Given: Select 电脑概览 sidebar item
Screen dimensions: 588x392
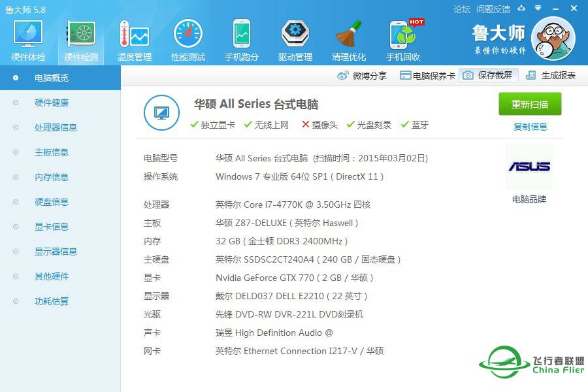Looking at the screenshot, I should pyautogui.click(x=60, y=78).
